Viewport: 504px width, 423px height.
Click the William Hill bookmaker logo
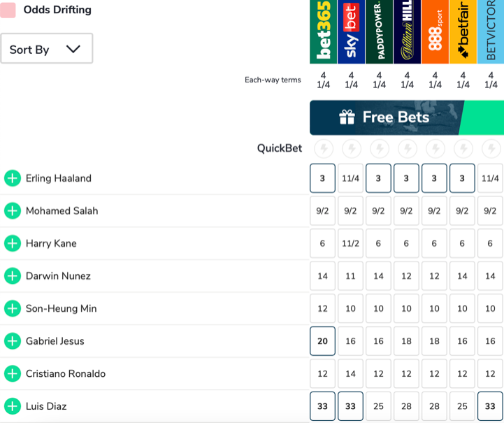pyautogui.click(x=407, y=32)
